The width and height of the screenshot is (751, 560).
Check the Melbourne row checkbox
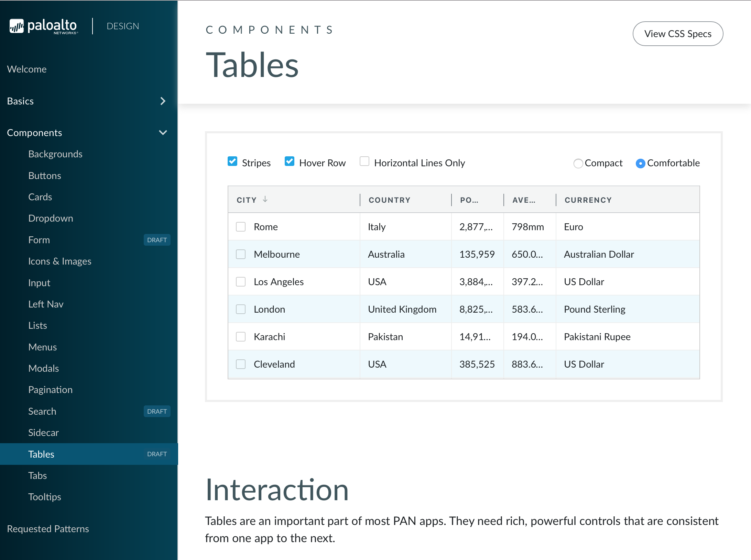coord(241,254)
